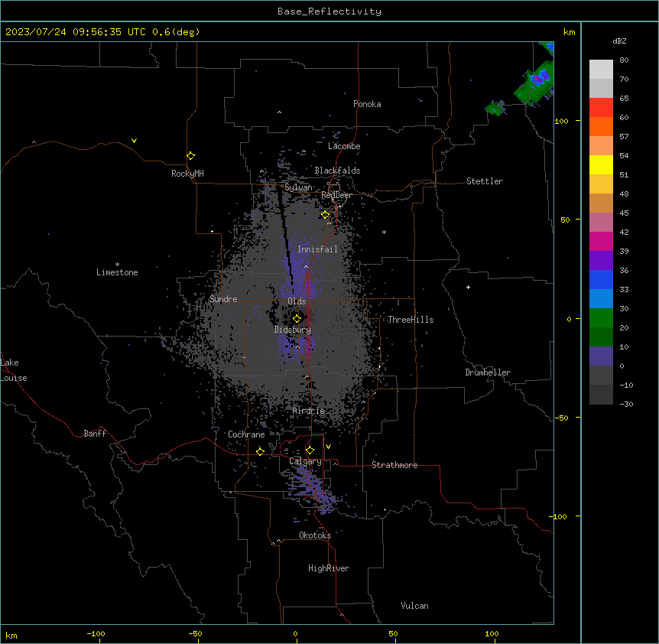
Task: Pick the magenta 39-42 dBZ legend color
Action: [601, 241]
